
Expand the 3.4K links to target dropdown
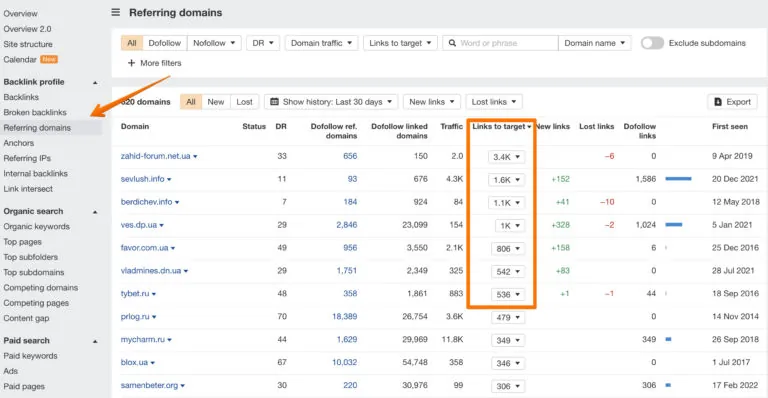coord(506,157)
